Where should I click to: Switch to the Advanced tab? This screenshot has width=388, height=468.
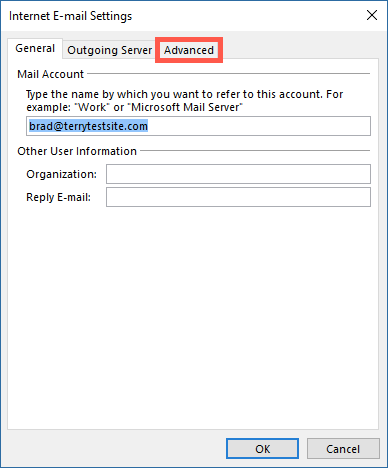(189, 50)
